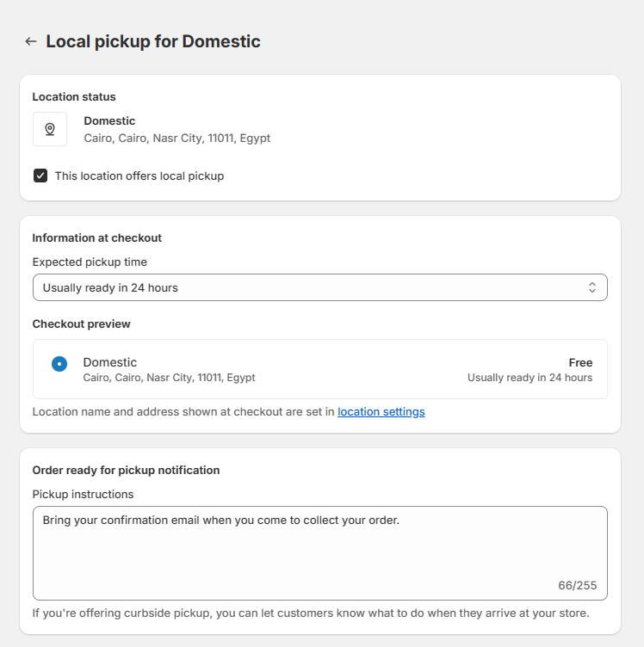Click the 'Free' price label in checkout preview
This screenshot has width=644, height=647.
tap(580, 363)
